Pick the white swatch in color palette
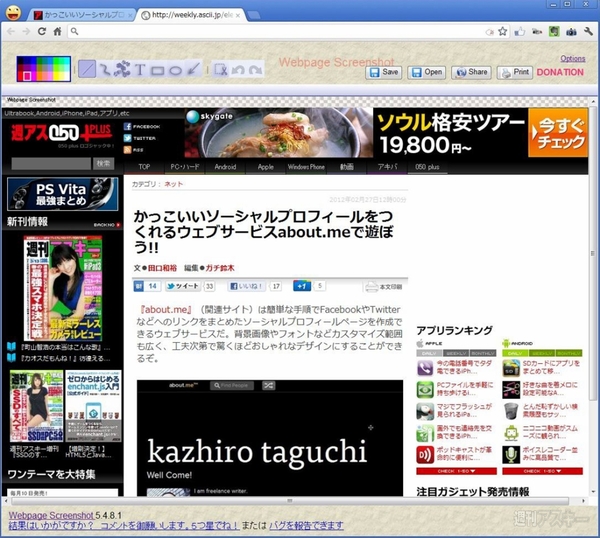600x538 pixels. (x=67, y=77)
